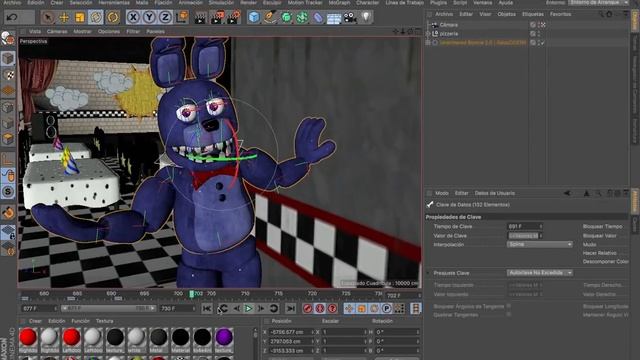Image resolution: width=640 pixels, height=360 pixels.
Task: Add a Camera object icon
Action: tap(350, 17)
